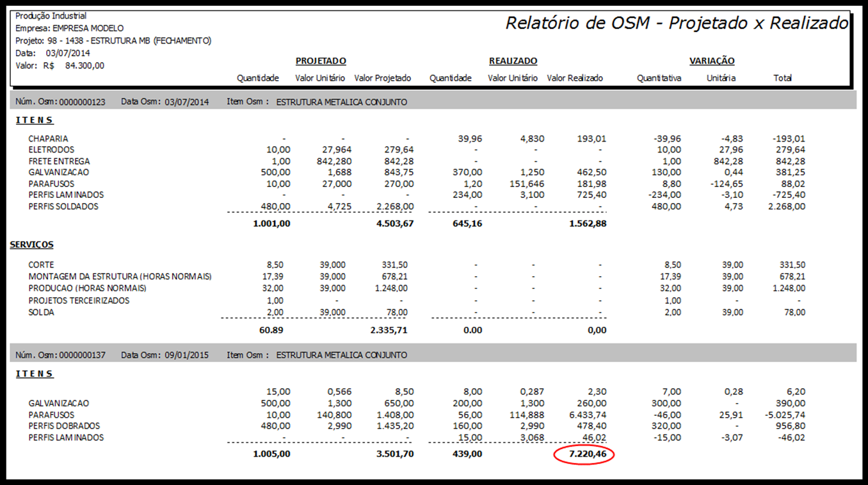This screenshot has height=485, width=868.
Task: Click the FRETE ENTREGA item label
Action: 59,161
